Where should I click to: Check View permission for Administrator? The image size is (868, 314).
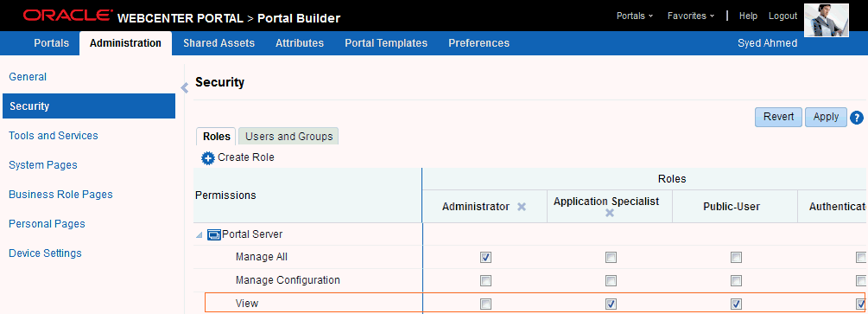point(485,304)
